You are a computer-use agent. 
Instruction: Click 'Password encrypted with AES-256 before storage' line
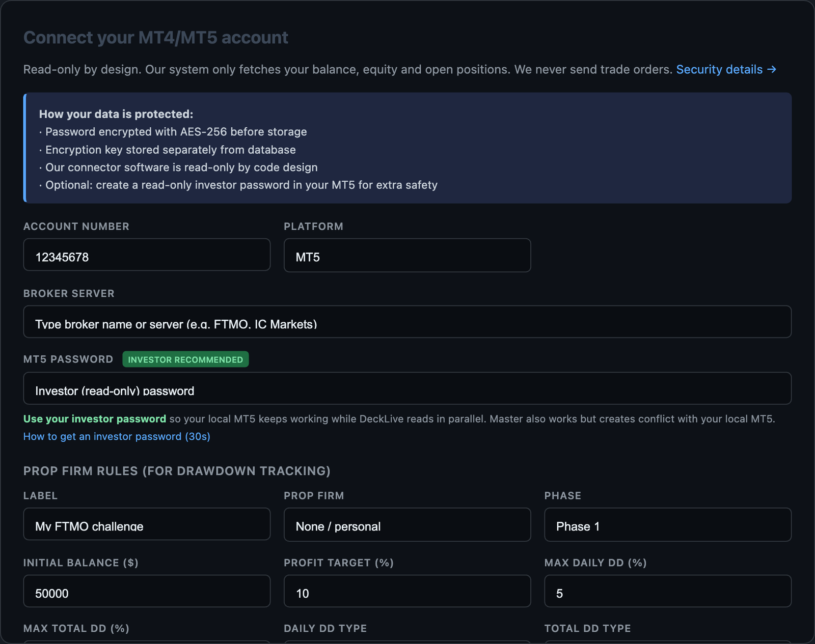tap(173, 132)
